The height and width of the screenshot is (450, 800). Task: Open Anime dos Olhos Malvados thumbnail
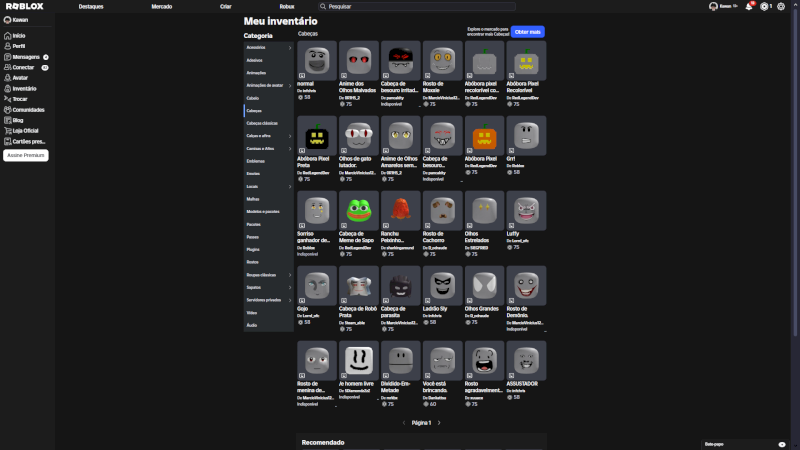[359, 61]
